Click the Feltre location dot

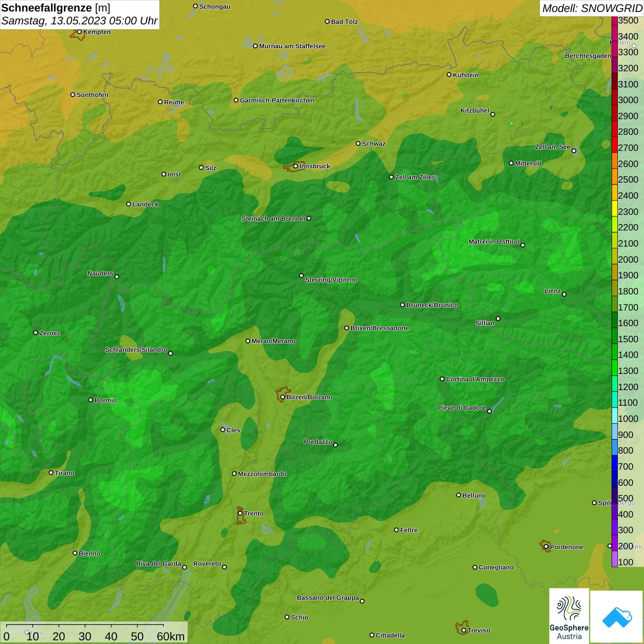tap(396, 530)
